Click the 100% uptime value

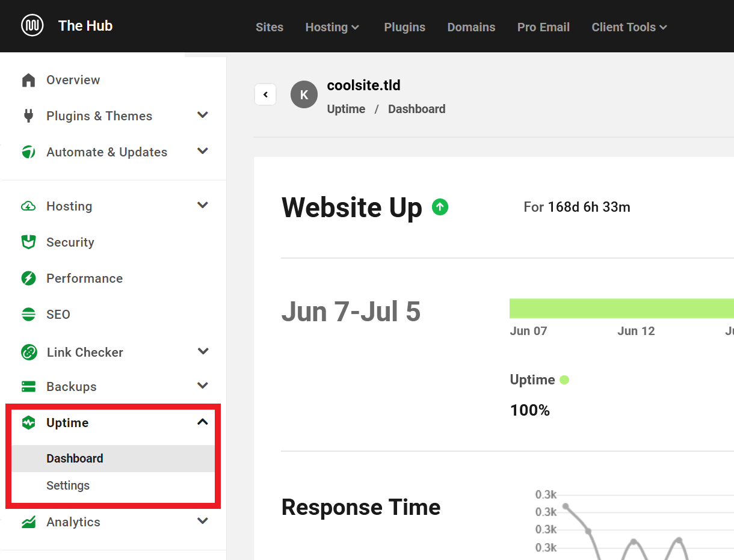pyautogui.click(x=530, y=410)
